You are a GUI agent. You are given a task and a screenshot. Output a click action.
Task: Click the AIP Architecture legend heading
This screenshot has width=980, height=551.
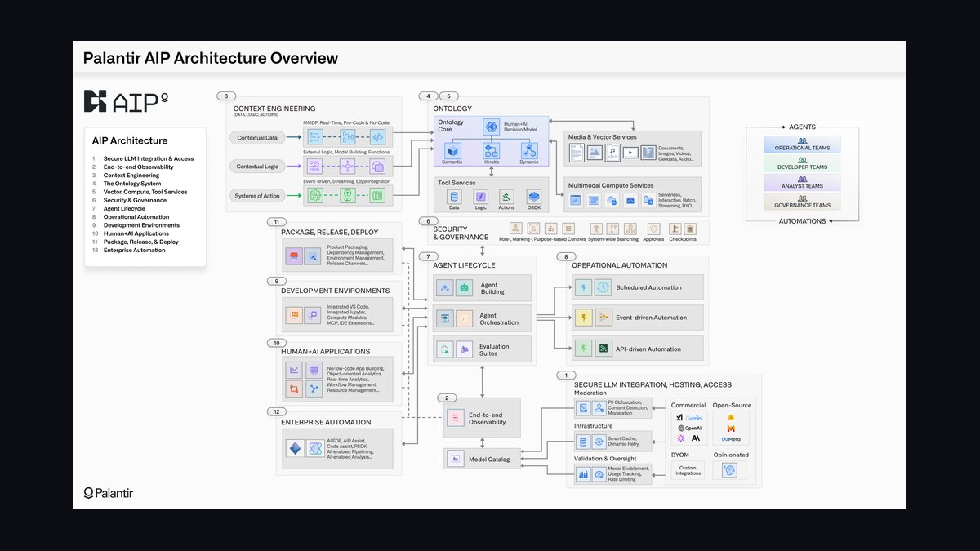[130, 140]
